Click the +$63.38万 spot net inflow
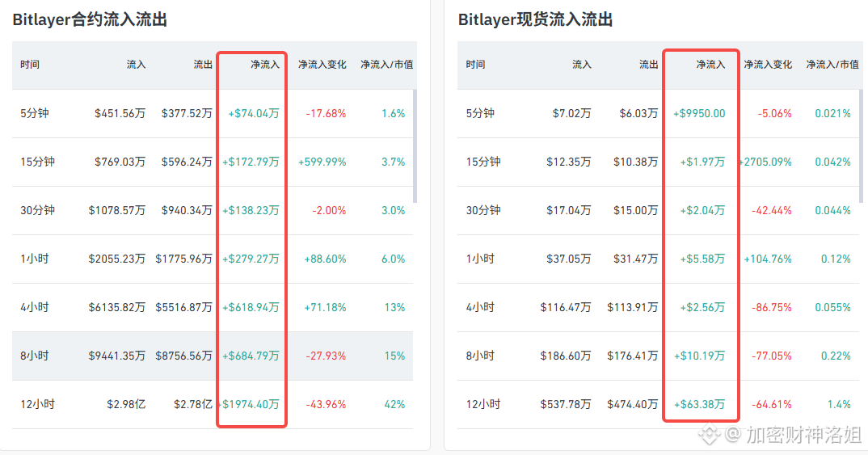The image size is (868, 455). coord(699,405)
